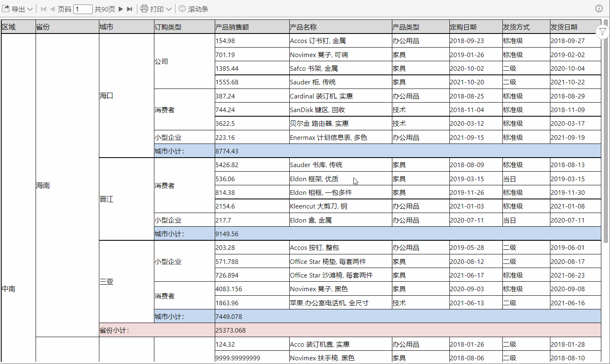
Task: Select the ship date 2020-10-04
Action: pyautogui.click(x=576, y=68)
